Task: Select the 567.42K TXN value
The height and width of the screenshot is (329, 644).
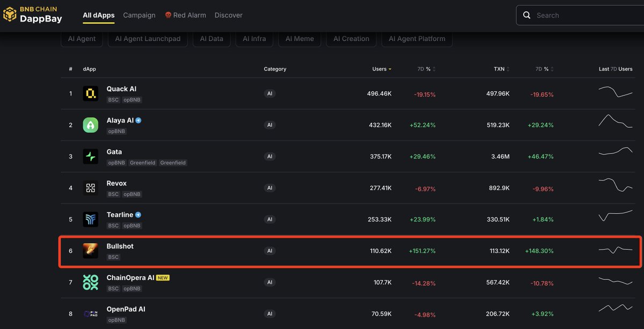Action: point(497,282)
